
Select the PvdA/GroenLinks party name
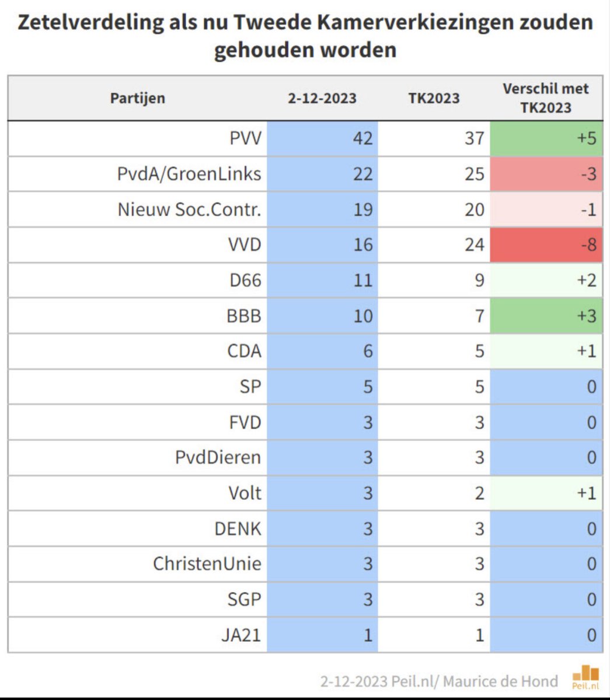[x=189, y=174]
